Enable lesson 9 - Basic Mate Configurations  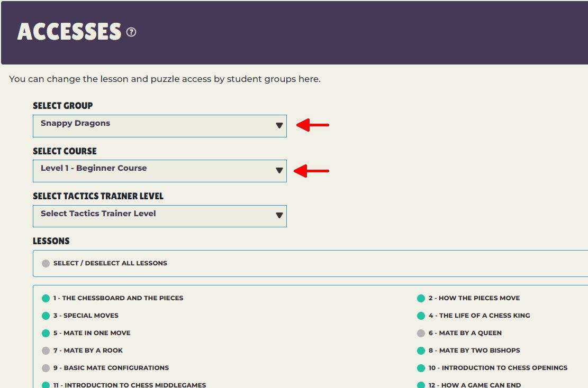pyautogui.click(x=46, y=367)
